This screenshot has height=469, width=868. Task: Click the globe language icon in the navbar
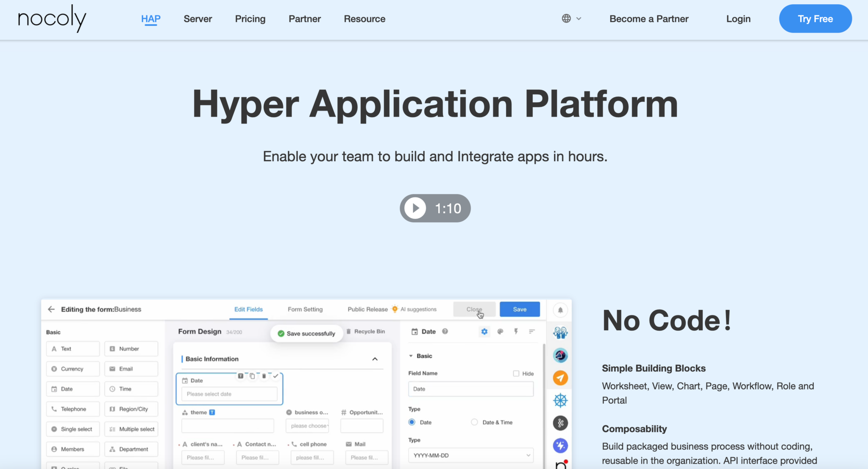tap(567, 18)
